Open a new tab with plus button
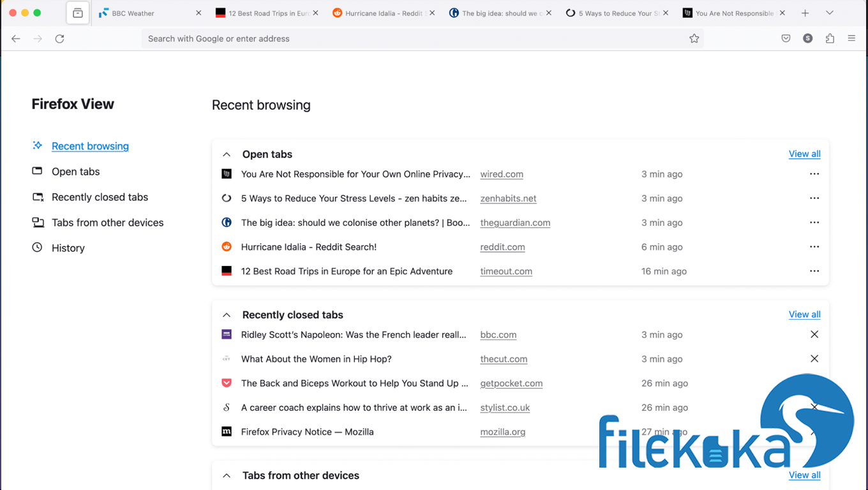 click(805, 13)
